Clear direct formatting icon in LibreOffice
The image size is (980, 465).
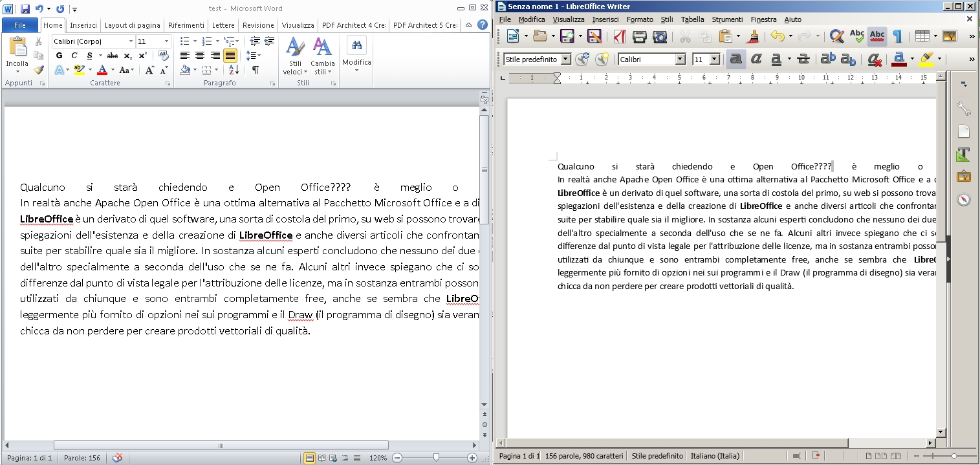click(875, 59)
